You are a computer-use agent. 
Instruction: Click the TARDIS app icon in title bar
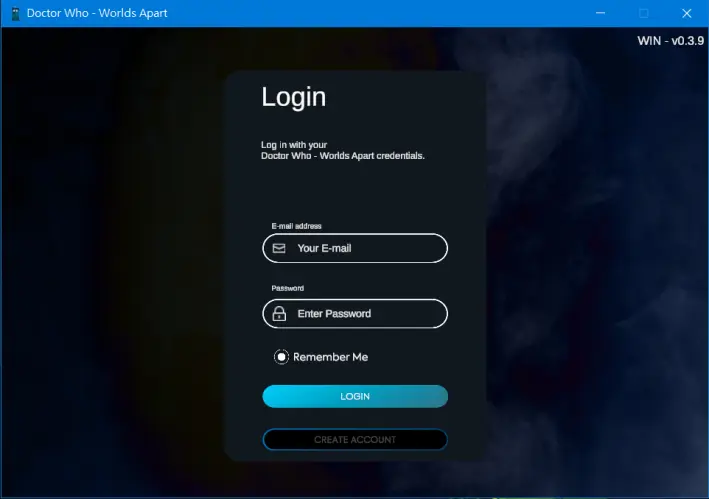click(x=15, y=14)
